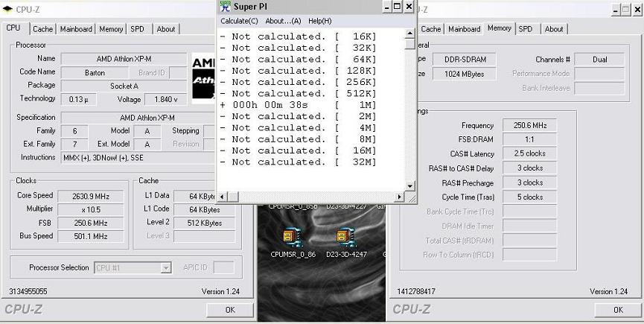Close the Super PI window
Image resolution: width=644 pixels, height=324 pixels.
409,7
